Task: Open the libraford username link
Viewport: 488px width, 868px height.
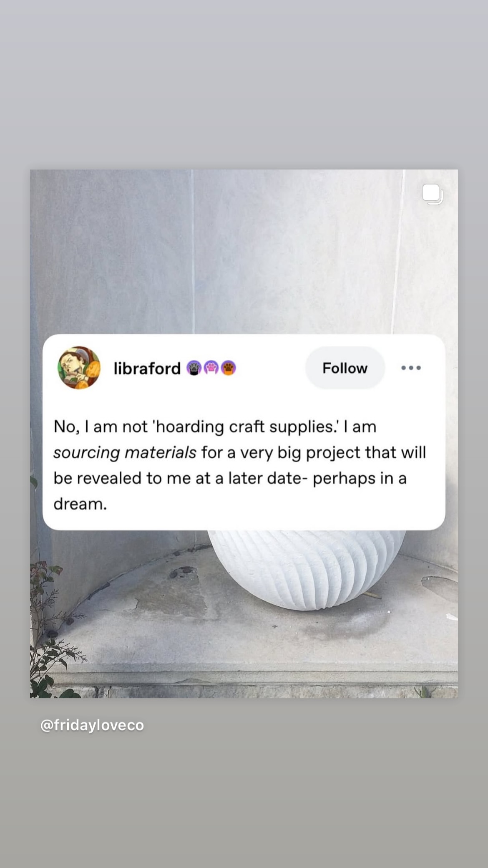Action: pos(147,368)
